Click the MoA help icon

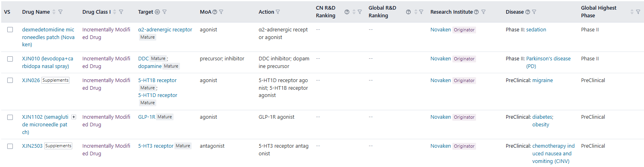tap(215, 12)
